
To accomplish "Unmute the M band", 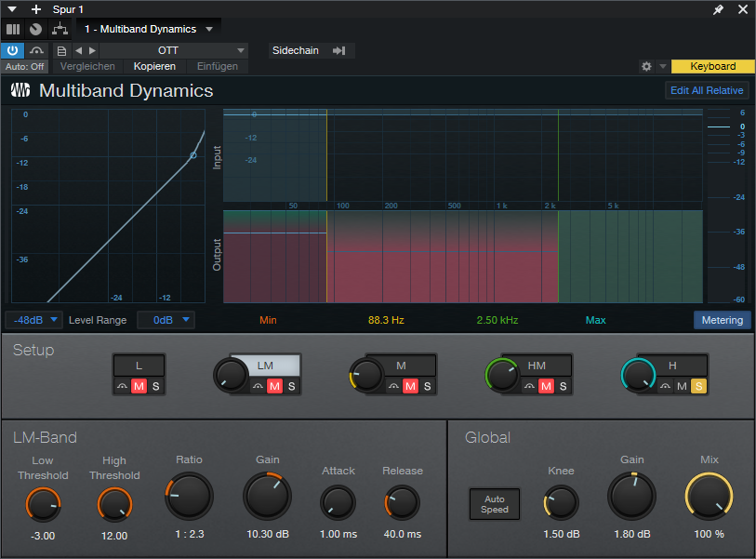I will tap(410, 386).
